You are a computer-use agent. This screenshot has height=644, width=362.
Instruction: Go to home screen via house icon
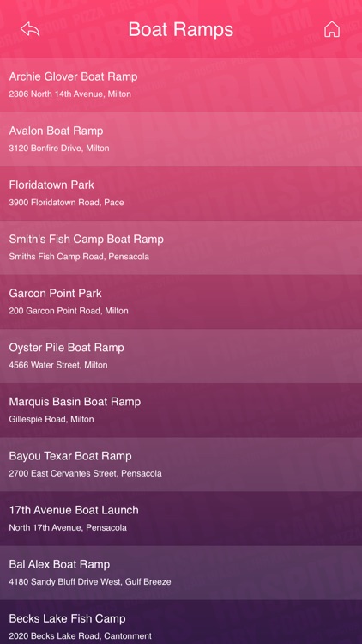click(x=332, y=29)
